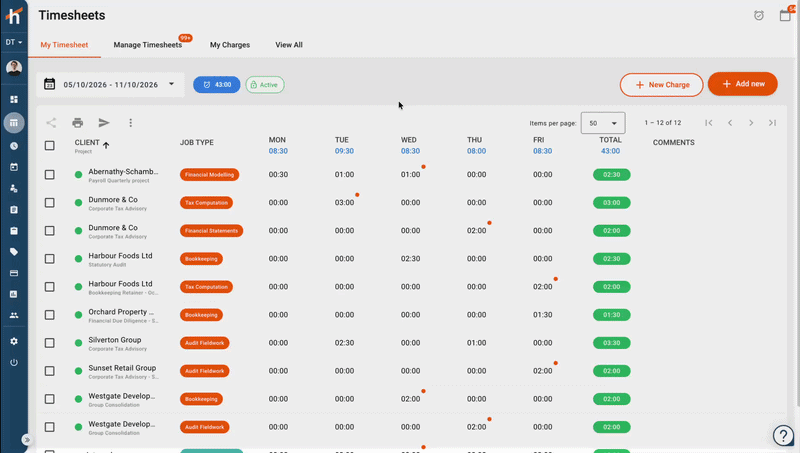This screenshot has width=800, height=453.
Task: Click the alarm clock icon at top right
Action: click(759, 15)
